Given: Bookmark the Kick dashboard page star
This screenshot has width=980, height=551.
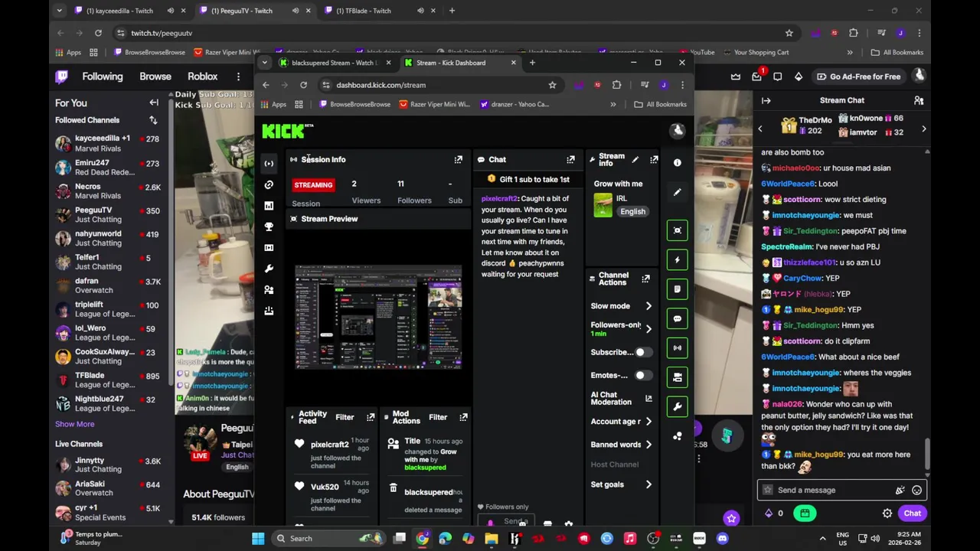Looking at the screenshot, I should [552, 85].
